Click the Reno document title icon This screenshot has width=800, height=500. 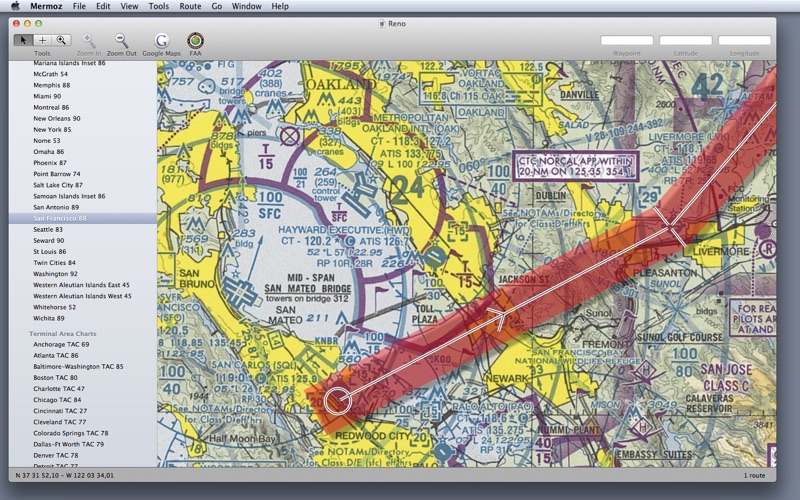coord(381,23)
